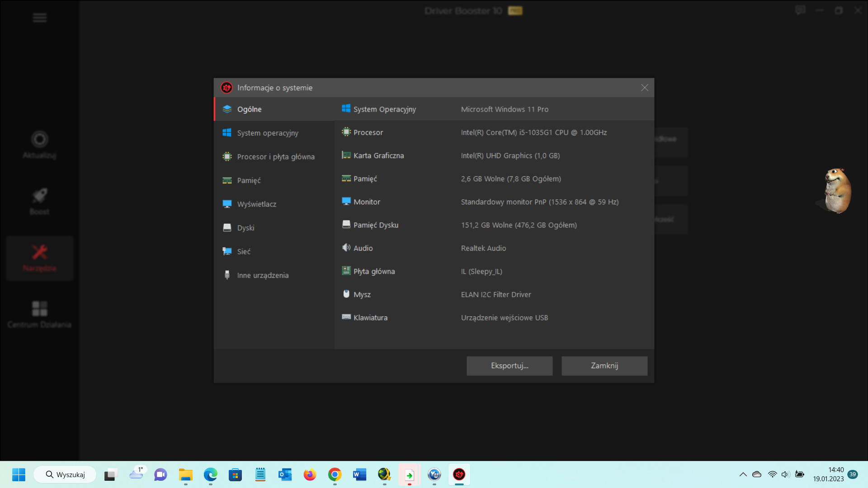Click the hamster desktop mascot

pyautogui.click(x=837, y=191)
